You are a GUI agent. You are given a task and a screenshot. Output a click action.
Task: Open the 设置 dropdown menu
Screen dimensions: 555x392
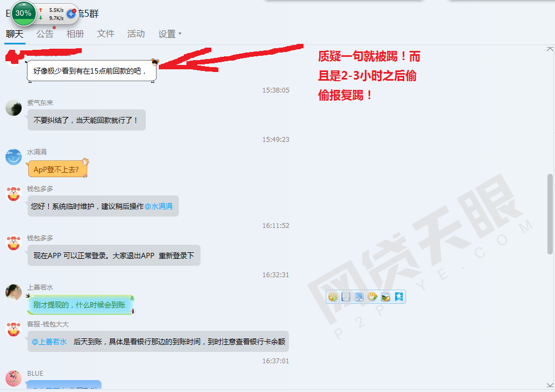170,34
